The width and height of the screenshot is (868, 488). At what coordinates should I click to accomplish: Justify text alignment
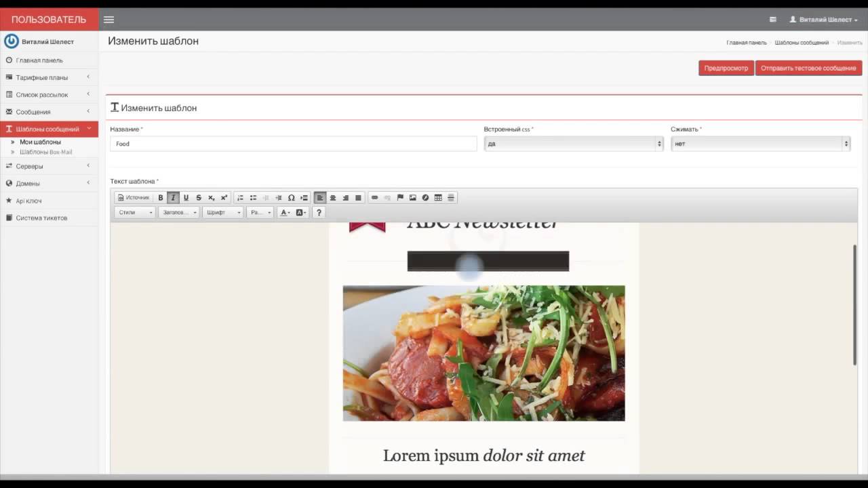[359, 198]
